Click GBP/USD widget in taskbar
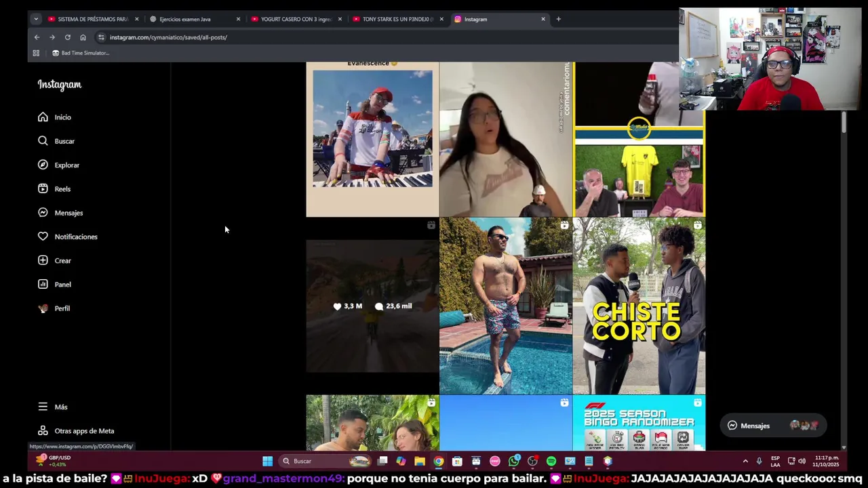This screenshot has height=488, width=868. coord(54,461)
